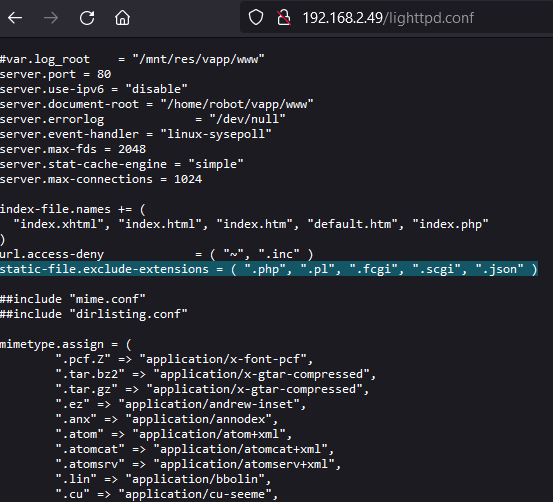Click the ".pcf.Z" mimetype line
Image resolution: width=553 pixels, height=502 pixels.
tap(184, 359)
